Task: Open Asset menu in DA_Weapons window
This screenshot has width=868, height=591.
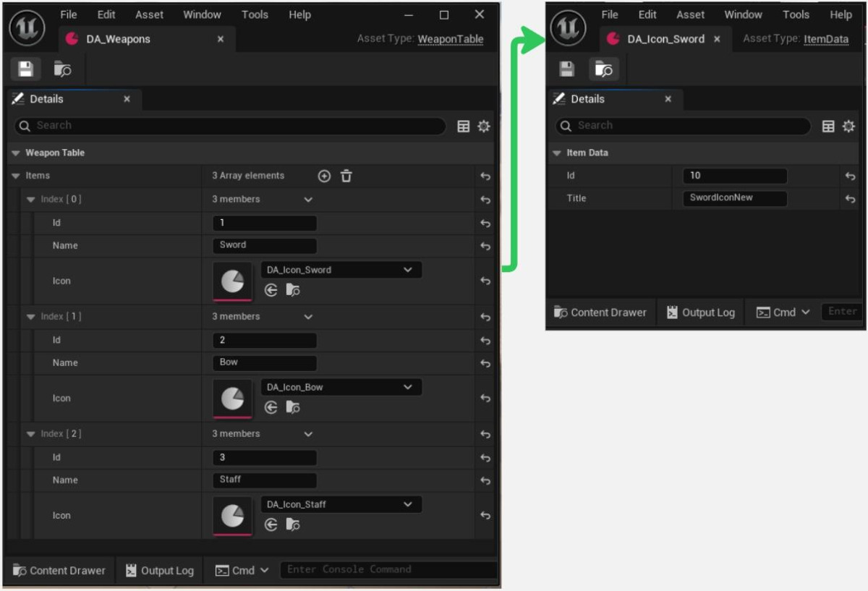Action: tap(150, 14)
